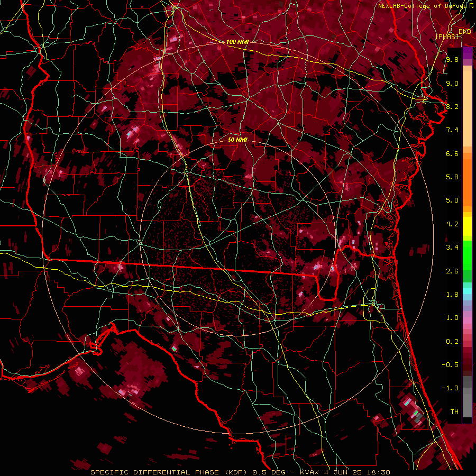
Task: Click the 0.2 value on color scale
Action: (452, 342)
